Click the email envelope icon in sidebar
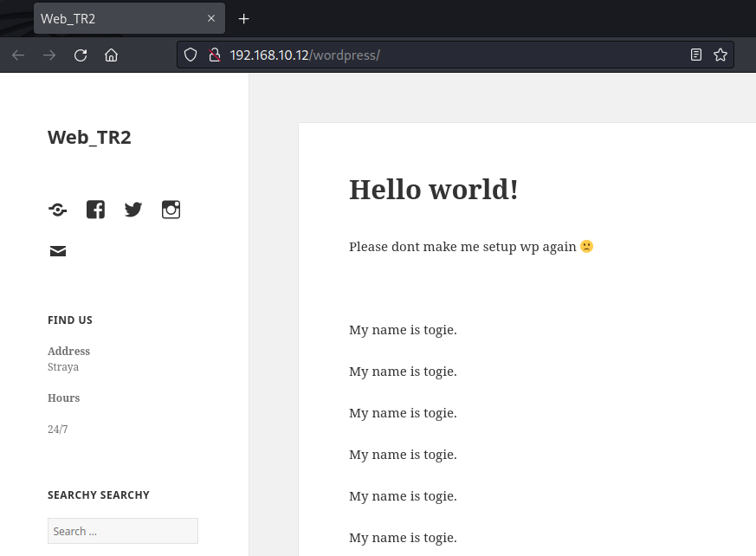 [57, 251]
